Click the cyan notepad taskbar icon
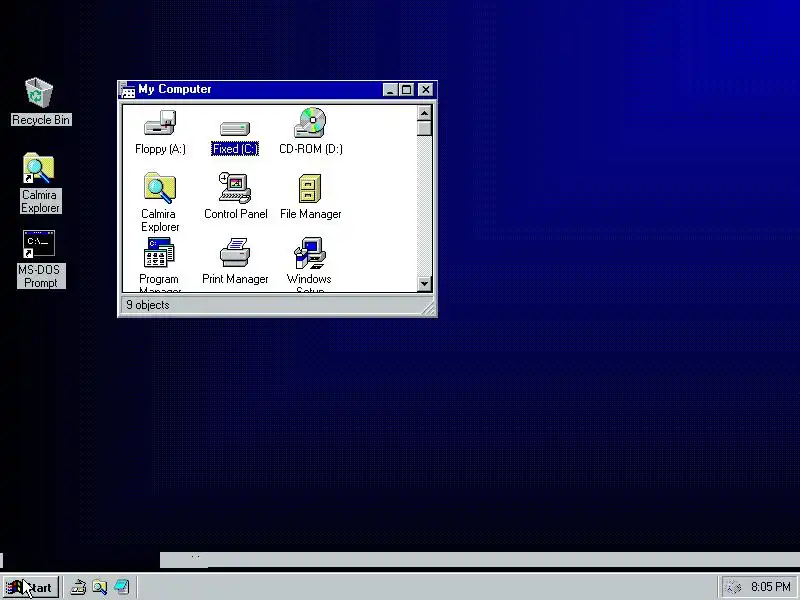Image resolution: width=800 pixels, height=600 pixels. coord(121,587)
